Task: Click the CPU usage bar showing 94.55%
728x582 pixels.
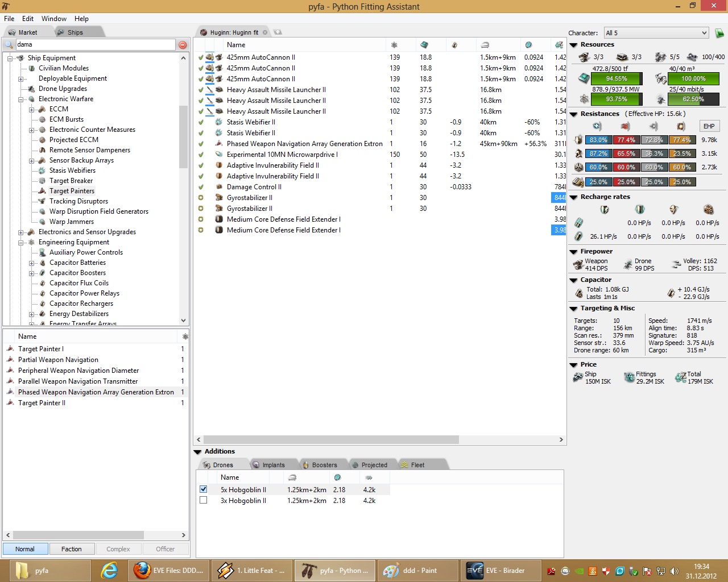Action: 617,78
